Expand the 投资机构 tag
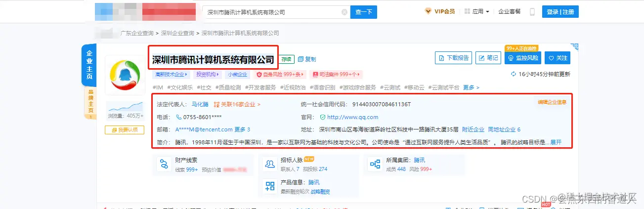The width and height of the screenshot is (644, 209). pos(208,75)
